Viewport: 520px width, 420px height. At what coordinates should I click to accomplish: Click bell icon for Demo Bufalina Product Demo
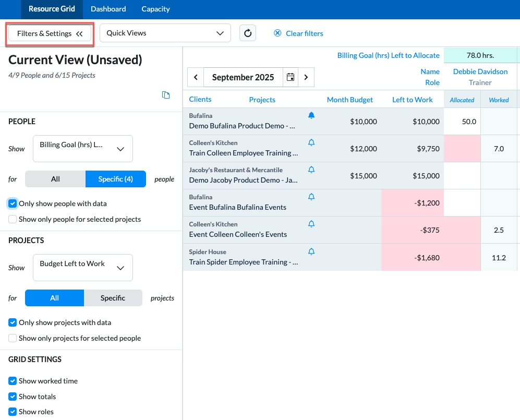[x=311, y=115]
